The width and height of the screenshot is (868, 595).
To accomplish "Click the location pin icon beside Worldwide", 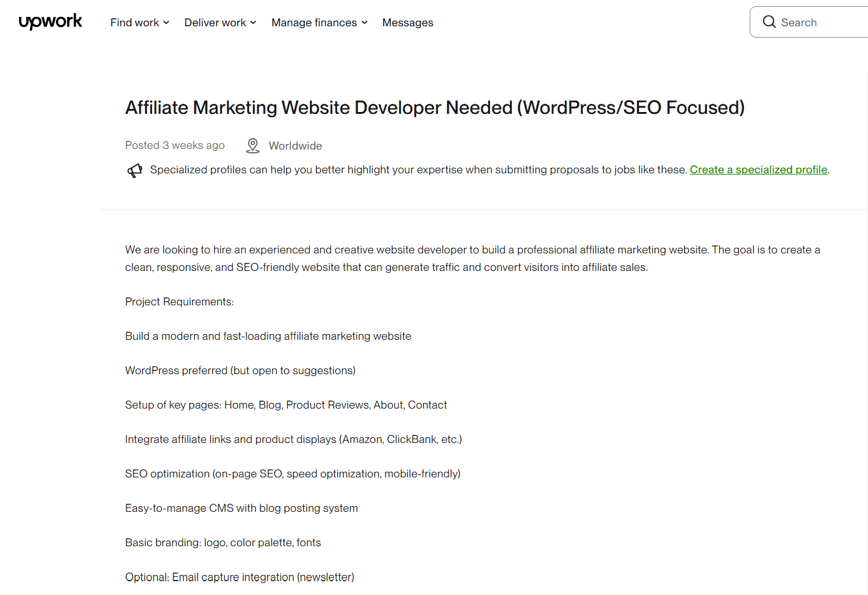I will [252, 145].
